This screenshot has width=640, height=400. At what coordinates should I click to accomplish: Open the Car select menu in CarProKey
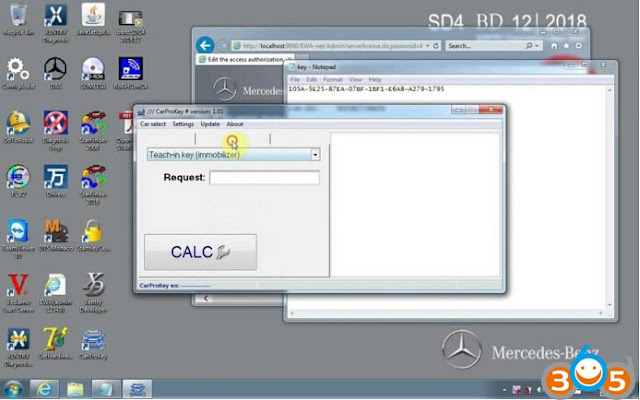(x=153, y=124)
